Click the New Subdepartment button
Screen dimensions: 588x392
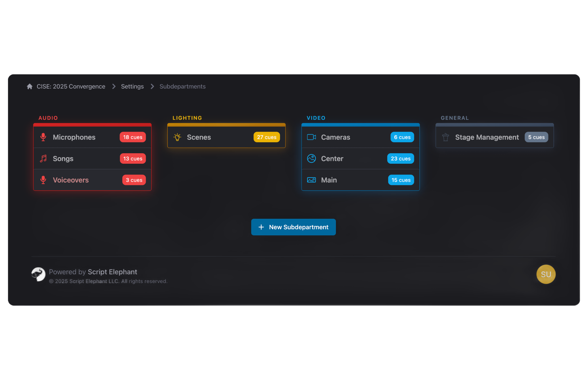[293, 227]
